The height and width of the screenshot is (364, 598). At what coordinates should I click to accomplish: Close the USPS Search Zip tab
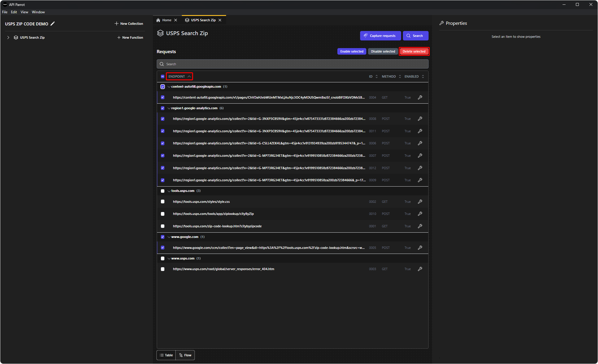(220, 20)
